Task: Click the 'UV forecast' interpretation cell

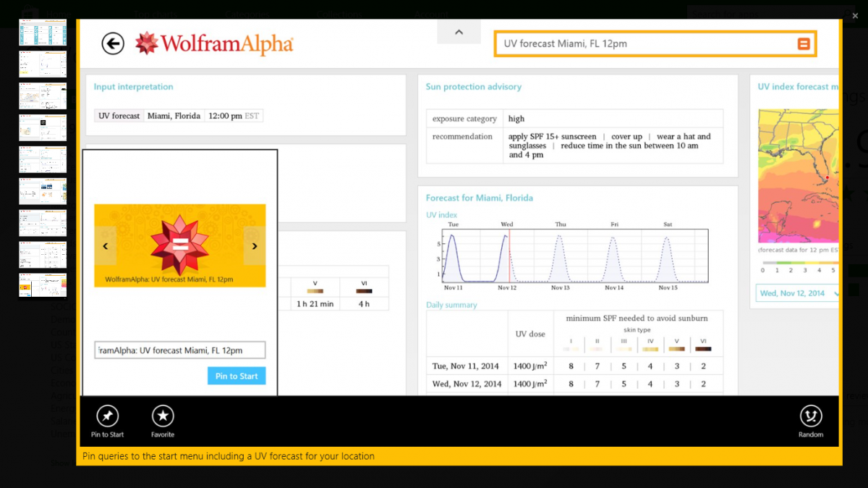Action: (x=119, y=116)
